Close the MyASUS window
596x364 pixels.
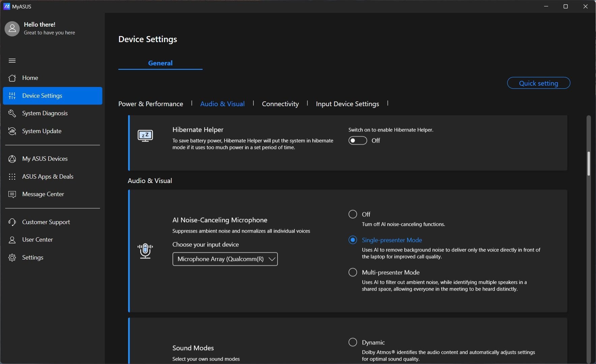[x=586, y=6]
